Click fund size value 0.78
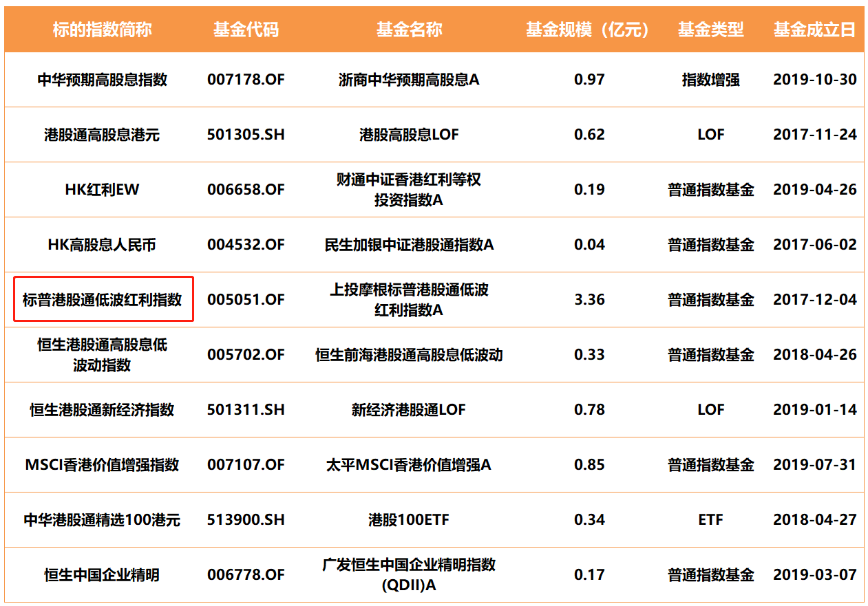 point(589,410)
